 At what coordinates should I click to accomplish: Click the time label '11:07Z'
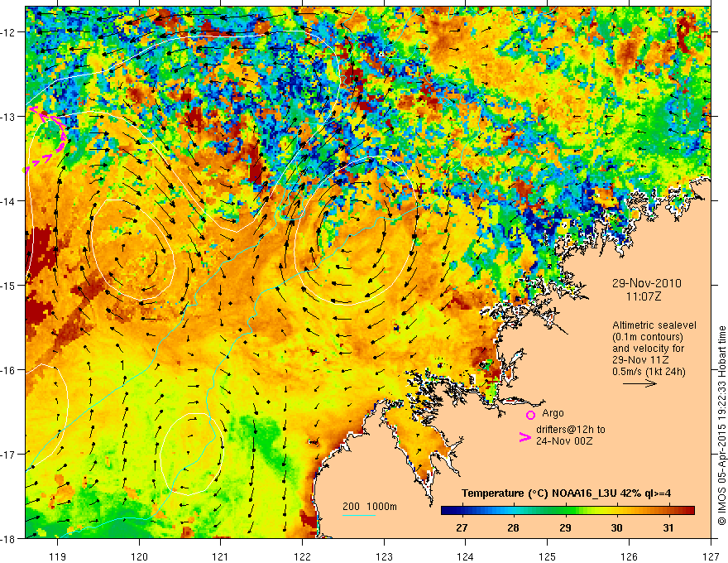[x=643, y=296]
